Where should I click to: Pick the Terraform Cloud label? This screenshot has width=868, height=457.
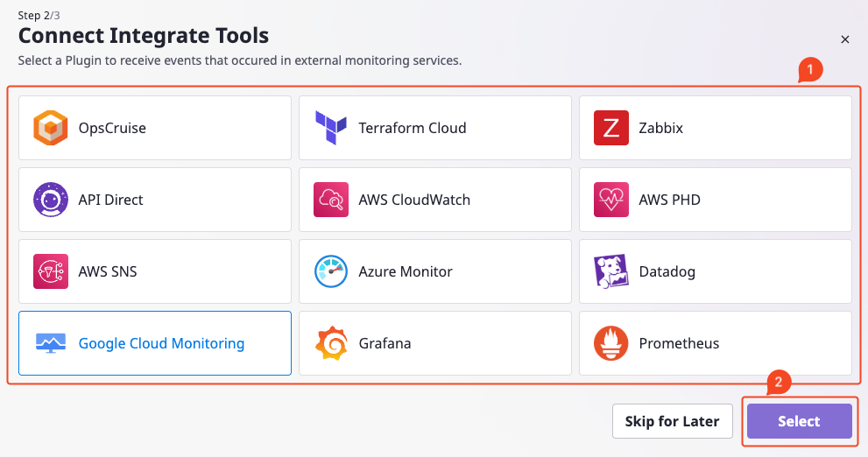(413, 128)
